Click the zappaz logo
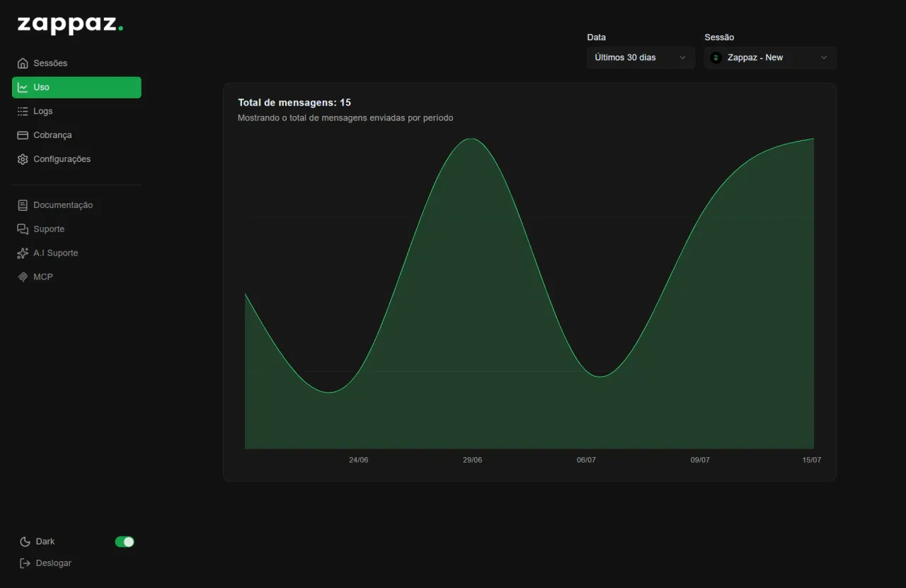 70,25
